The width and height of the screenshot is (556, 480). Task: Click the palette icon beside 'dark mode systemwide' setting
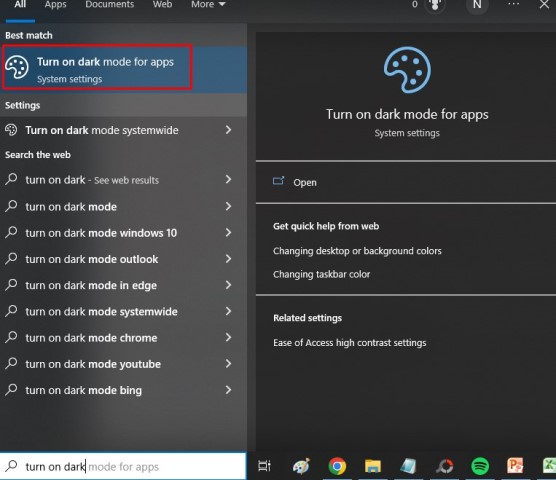(11, 130)
